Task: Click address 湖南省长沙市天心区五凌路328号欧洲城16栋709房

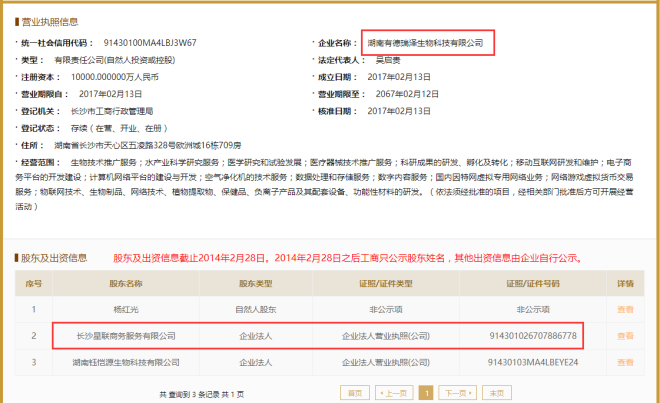Action: coord(148,145)
